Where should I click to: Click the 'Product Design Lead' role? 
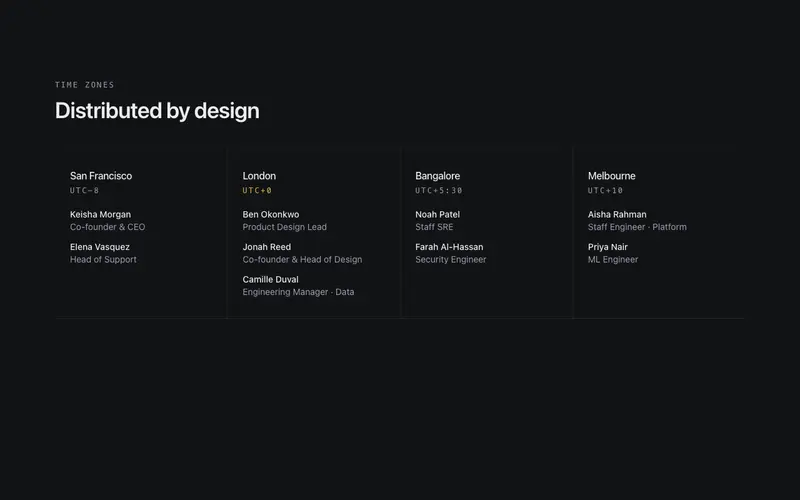click(285, 227)
